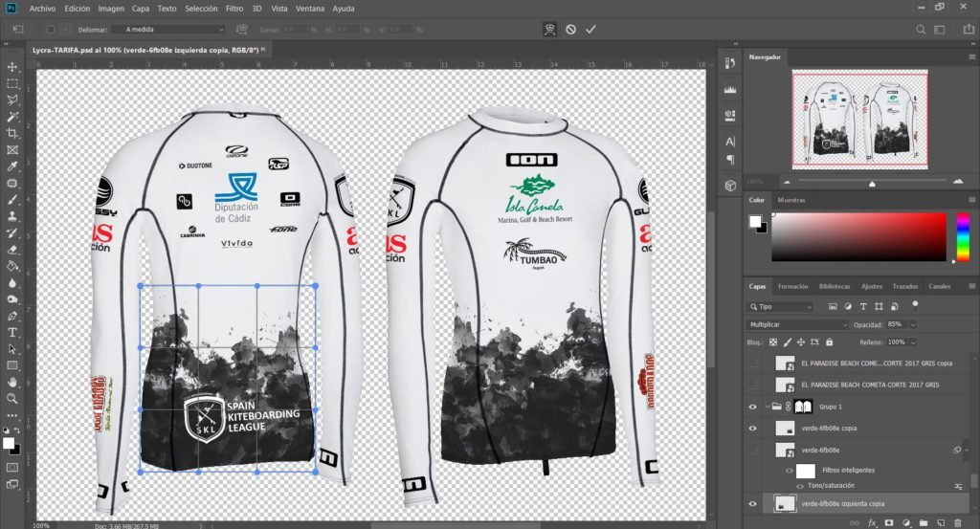This screenshot has height=529, width=980.
Task: Add a layer mask icon
Action: 889,522
